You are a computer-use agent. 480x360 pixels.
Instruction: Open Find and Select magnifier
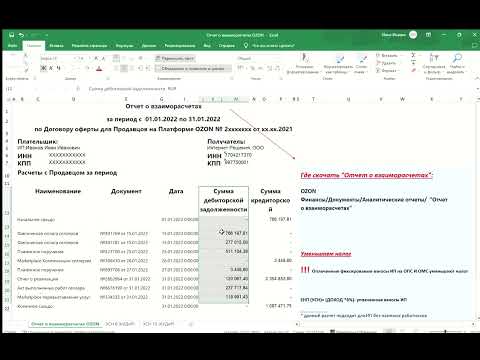click(x=456, y=64)
